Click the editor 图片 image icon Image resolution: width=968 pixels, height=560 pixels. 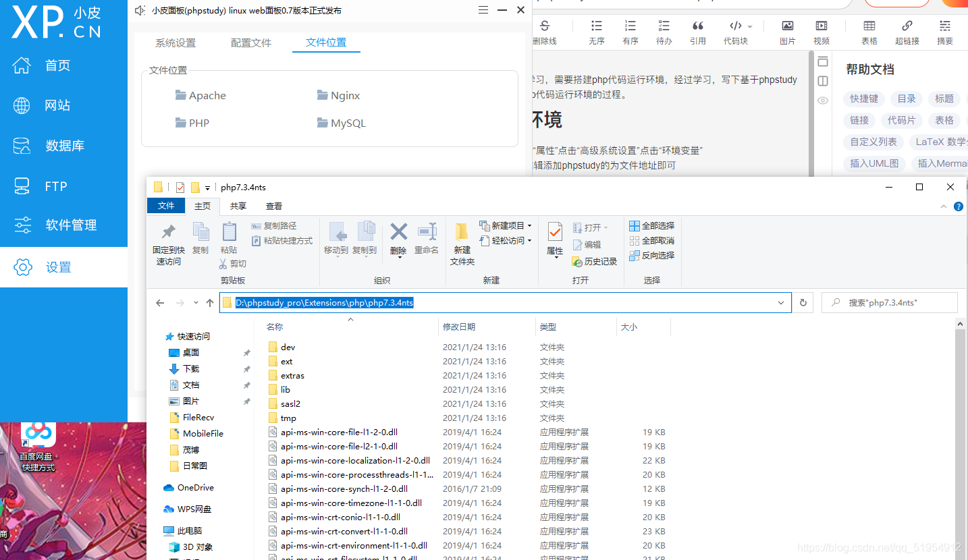(x=788, y=26)
